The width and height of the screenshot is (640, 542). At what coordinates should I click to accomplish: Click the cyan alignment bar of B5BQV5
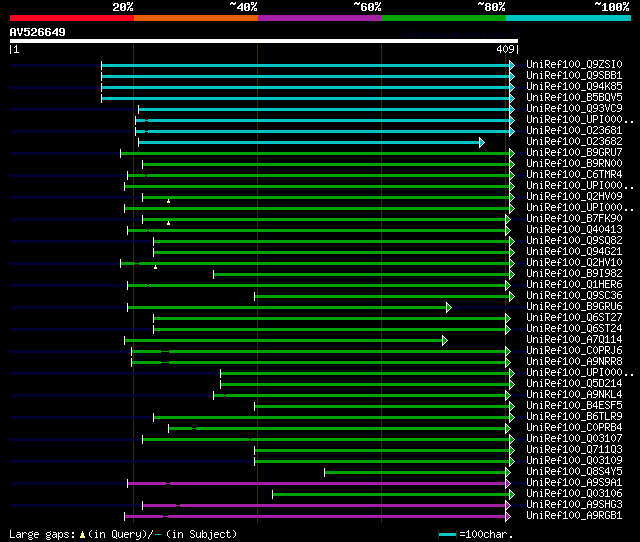[305, 98]
